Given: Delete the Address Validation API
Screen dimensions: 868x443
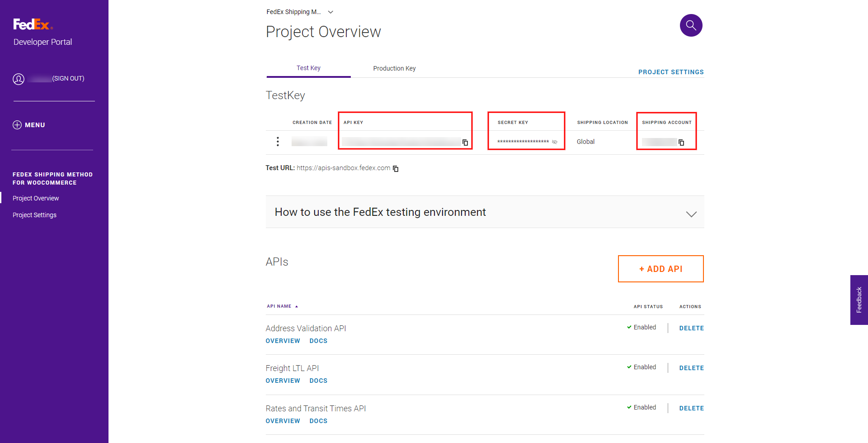Looking at the screenshot, I should click(x=692, y=328).
